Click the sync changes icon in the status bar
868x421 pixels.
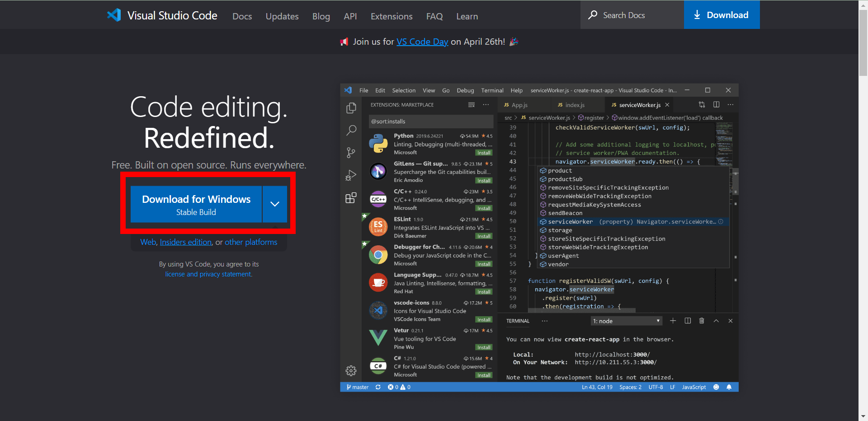tap(378, 387)
